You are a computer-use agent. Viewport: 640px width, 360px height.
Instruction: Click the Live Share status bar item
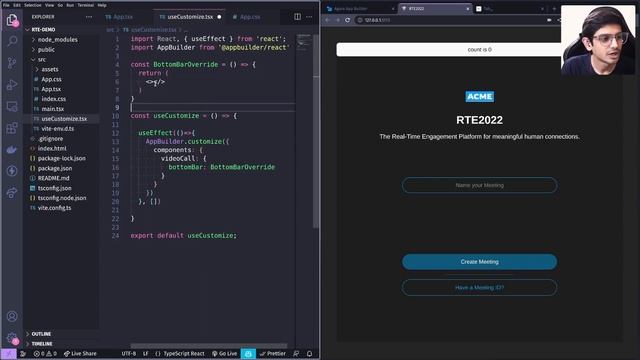point(80,354)
